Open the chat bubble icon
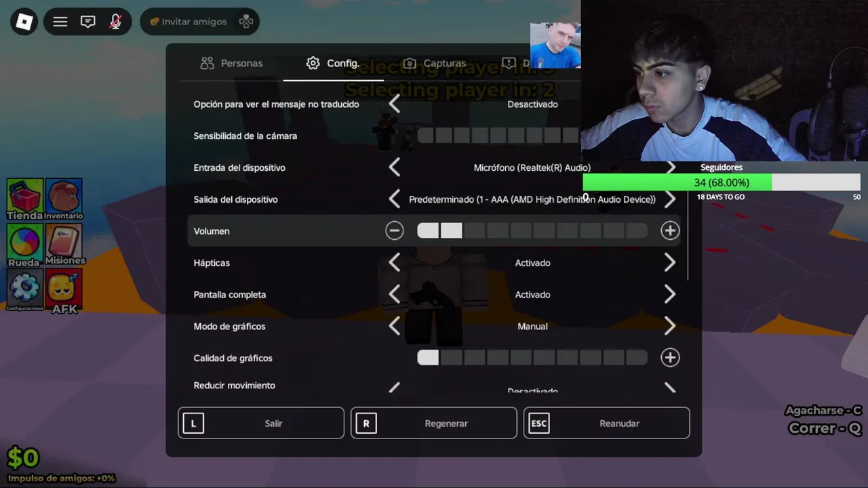 88,22
